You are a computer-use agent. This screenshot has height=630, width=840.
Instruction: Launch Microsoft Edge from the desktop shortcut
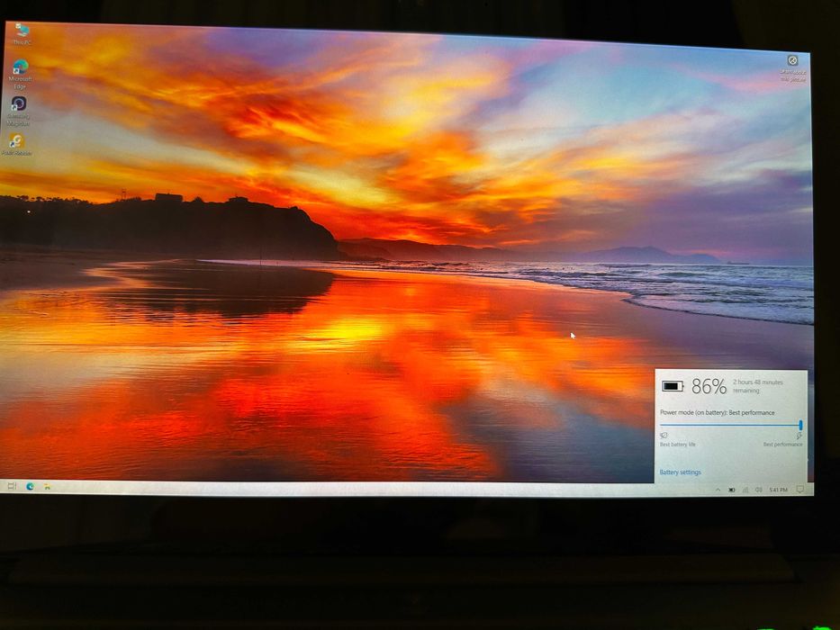tap(21, 74)
